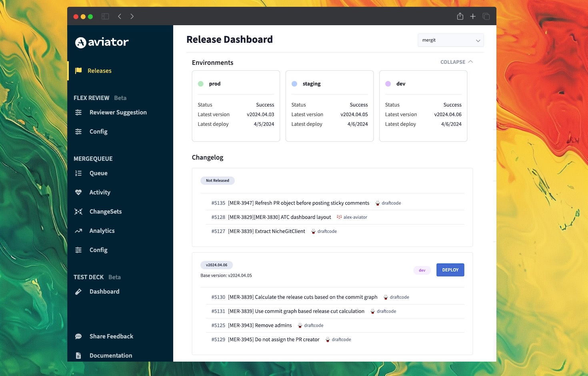
Task: Click Base version: v2024.04.05 text
Action: (x=226, y=276)
